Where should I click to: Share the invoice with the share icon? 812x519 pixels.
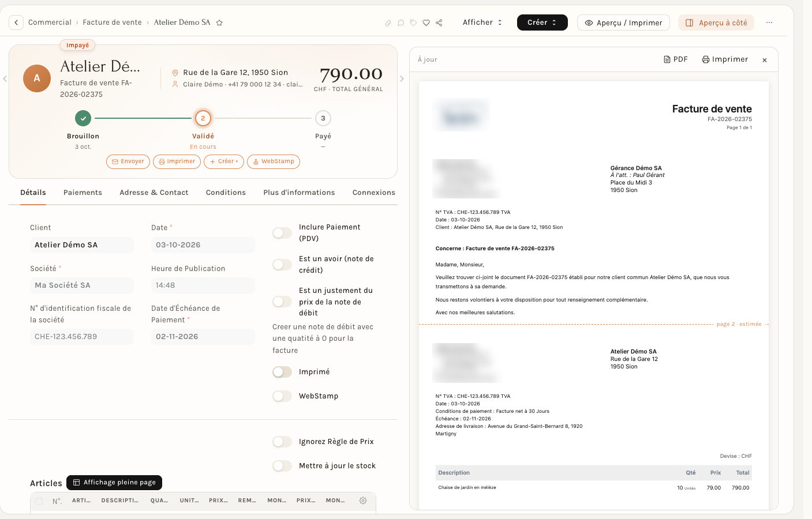pyautogui.click(x=439, y=23)
